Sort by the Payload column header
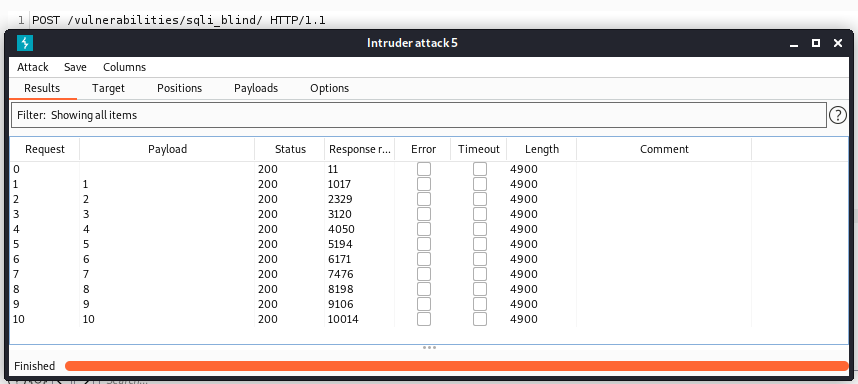The width and height of the screenshot is (858, 384). (x=167, y=149)
